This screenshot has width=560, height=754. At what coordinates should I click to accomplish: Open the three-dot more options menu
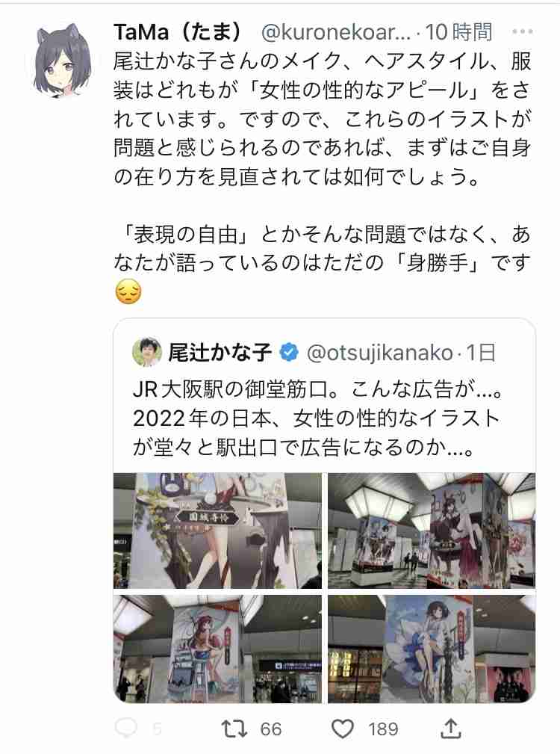click(523, 31)
